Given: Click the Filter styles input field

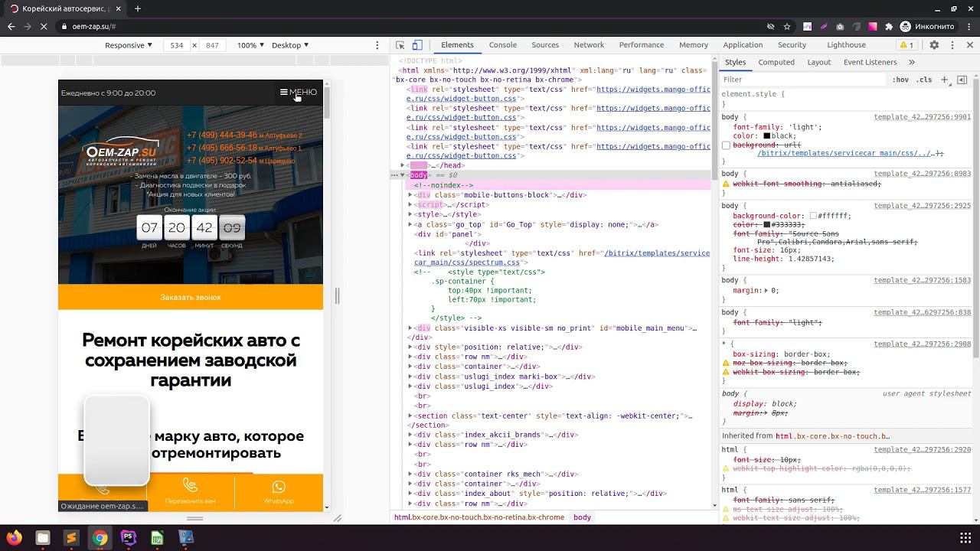Looking at the screenshot, I should pyautogui.click(x=802, y=80).
